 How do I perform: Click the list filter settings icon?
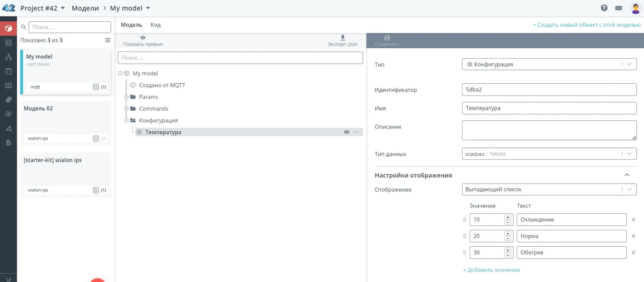coord(108,40)
